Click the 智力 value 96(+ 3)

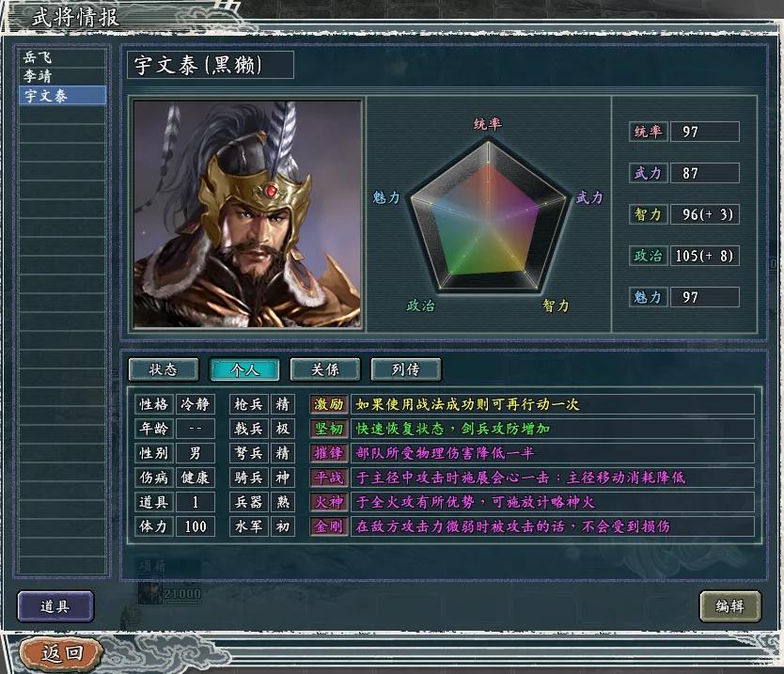coord(704,214)
